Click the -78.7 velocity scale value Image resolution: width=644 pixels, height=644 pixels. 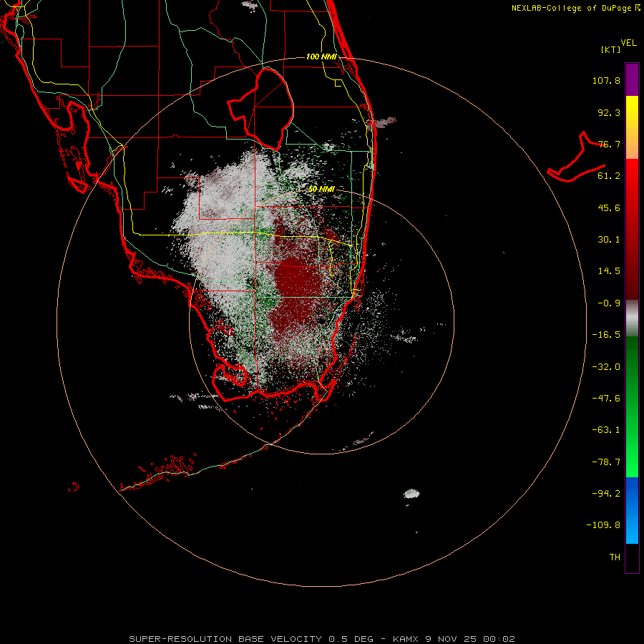(x=606, y=462)
